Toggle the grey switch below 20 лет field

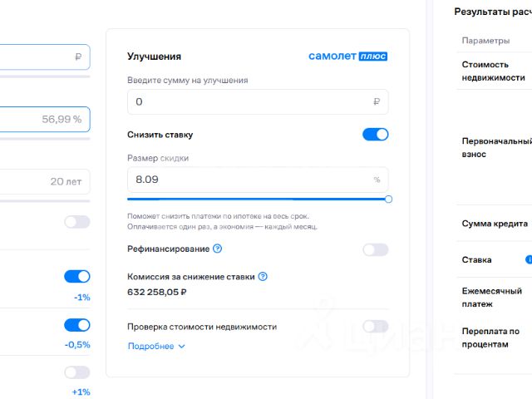point(76,222)
